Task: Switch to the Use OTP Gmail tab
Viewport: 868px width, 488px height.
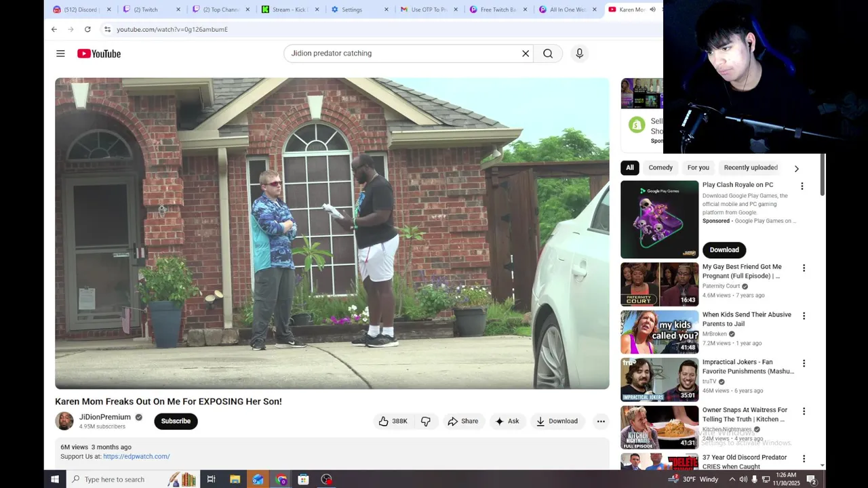Action: tap(427, 9)
